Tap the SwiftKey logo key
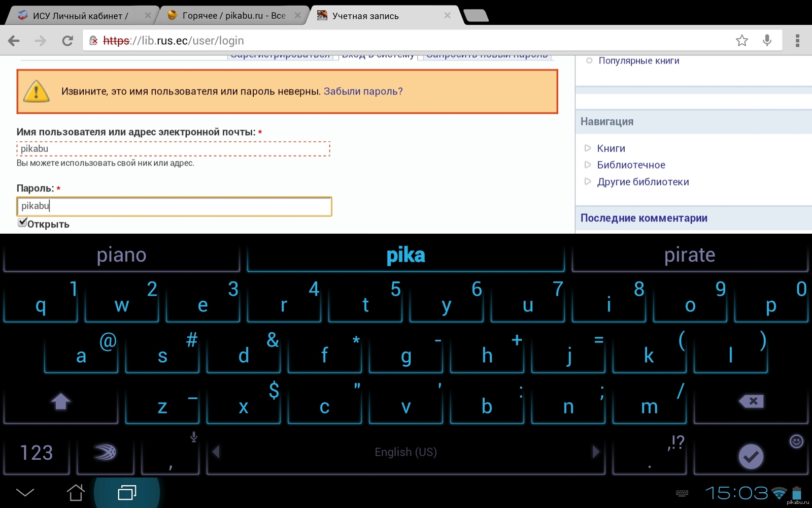 [x=105, y=452]
